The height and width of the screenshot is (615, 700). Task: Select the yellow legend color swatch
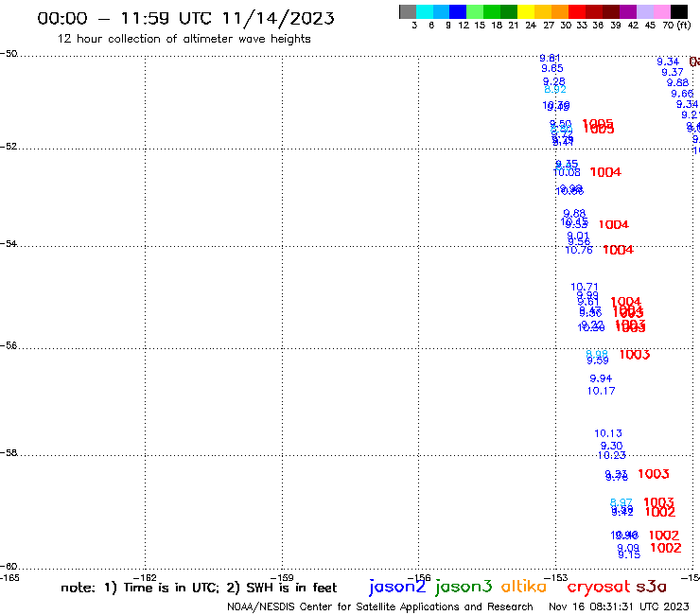(526, 11)
